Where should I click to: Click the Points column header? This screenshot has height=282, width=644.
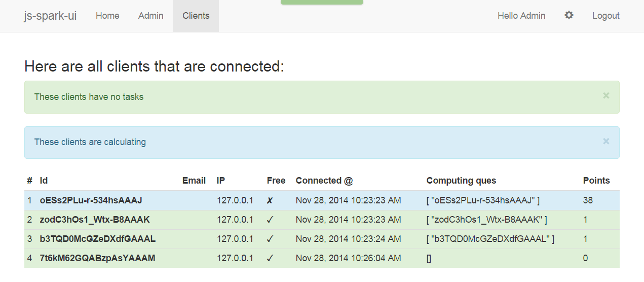click(x=596, y=181)
